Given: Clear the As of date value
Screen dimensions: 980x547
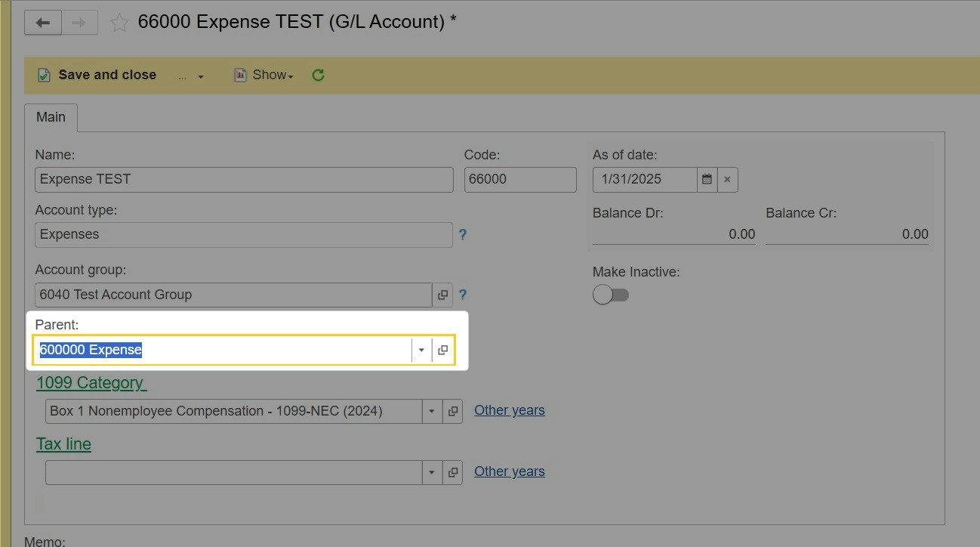Looking at the screenshot, I should pos(728,180).
